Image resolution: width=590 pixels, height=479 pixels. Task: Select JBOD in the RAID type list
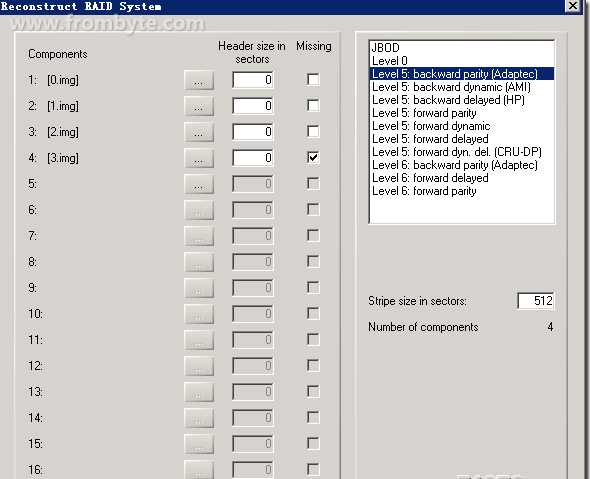(x=462, y=48)
